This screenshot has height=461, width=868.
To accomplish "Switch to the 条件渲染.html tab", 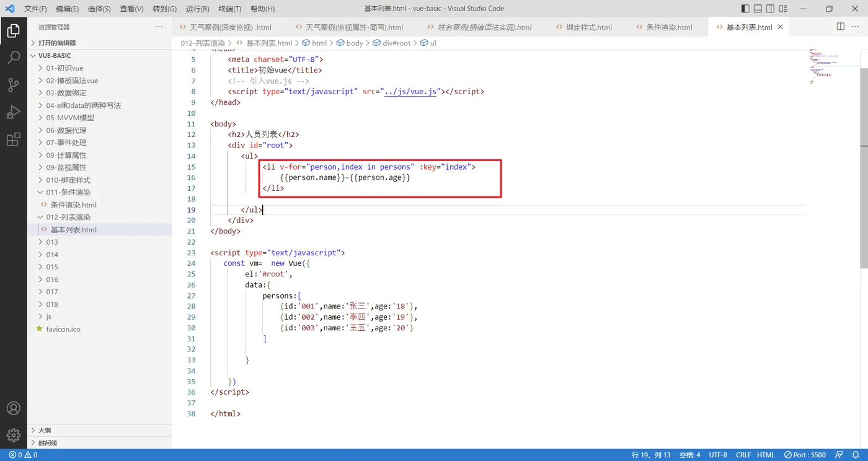I will [x=669, y=27].
